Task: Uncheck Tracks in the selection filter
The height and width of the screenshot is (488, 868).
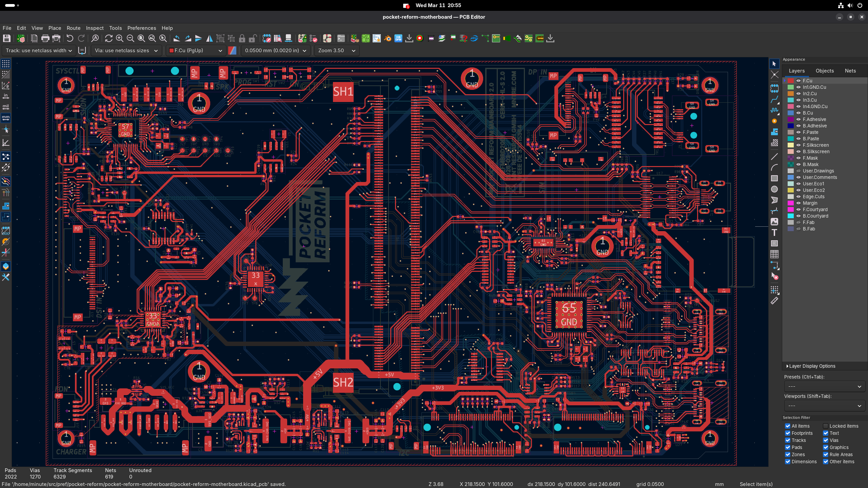Action: (x=788, y=440)
